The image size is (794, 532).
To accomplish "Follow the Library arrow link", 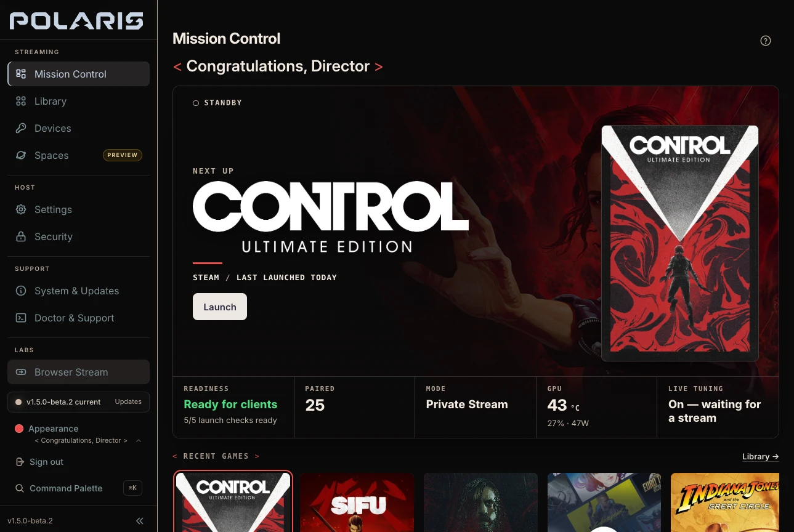I will tap(761, 456).
